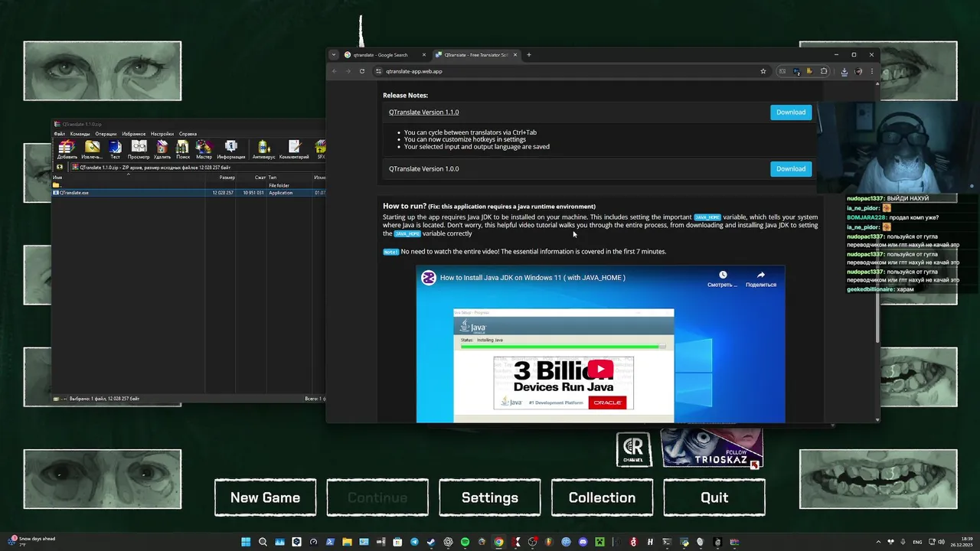Image resolution: width=980 pixels, height=551 pixels.
Task: Click the video title How to Install Java JDK
Action: (x=532, y=278)
